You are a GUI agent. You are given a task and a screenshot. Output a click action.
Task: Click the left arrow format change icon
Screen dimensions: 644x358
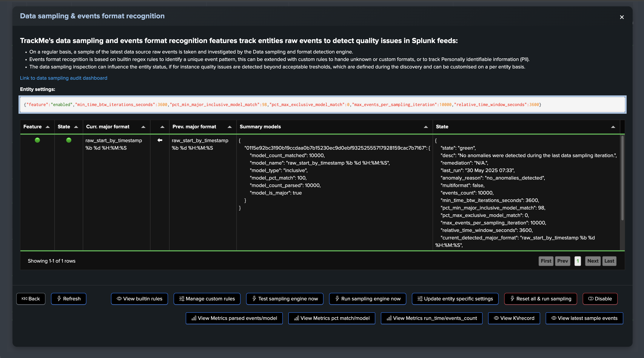pyautogui.click(x=160, y=140)
